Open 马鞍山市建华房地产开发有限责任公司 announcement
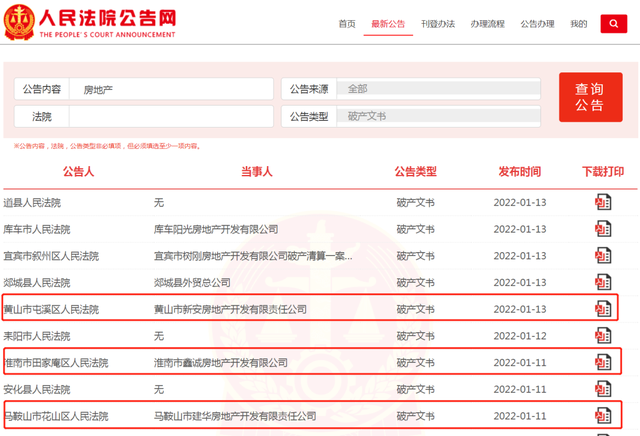This screenshot has width=640, height=436. (x=235, y=416)
